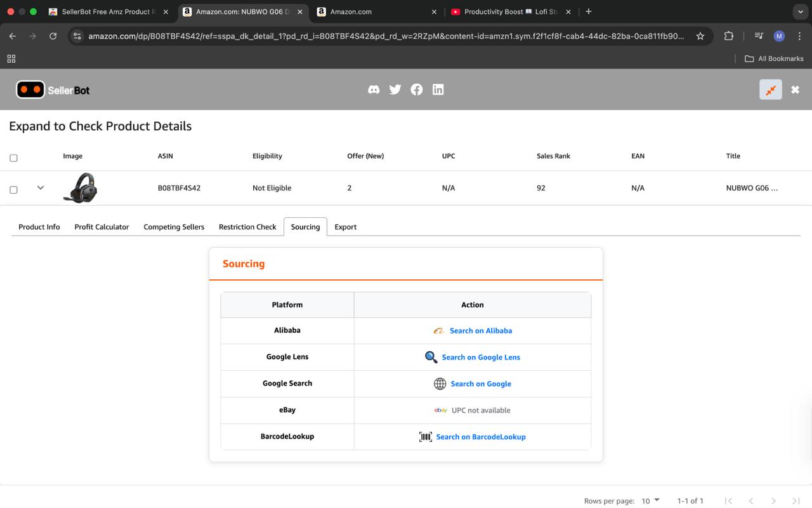Screen dimensions: 812x508
Task: Open the Chrome three-dot menu
Action: pos(799,36)
